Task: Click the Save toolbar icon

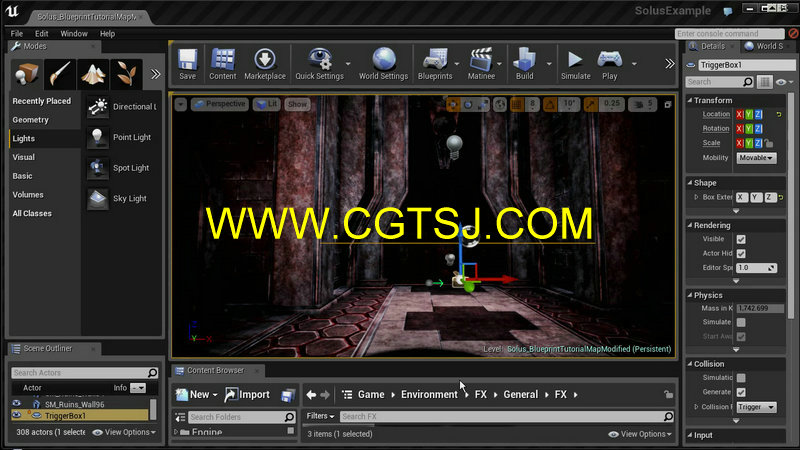Action: [x=187, y=63]
